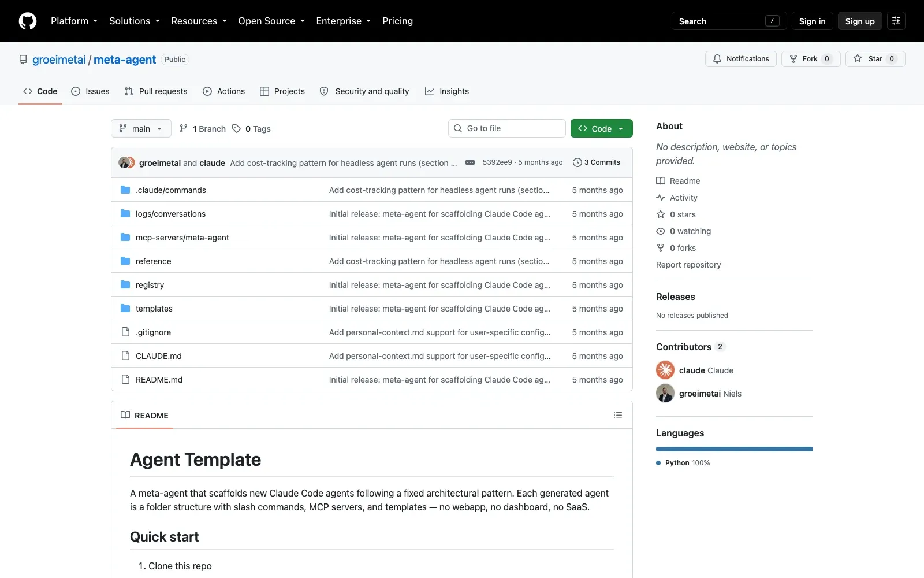Switch to the Actions tab

pos(224,91)
